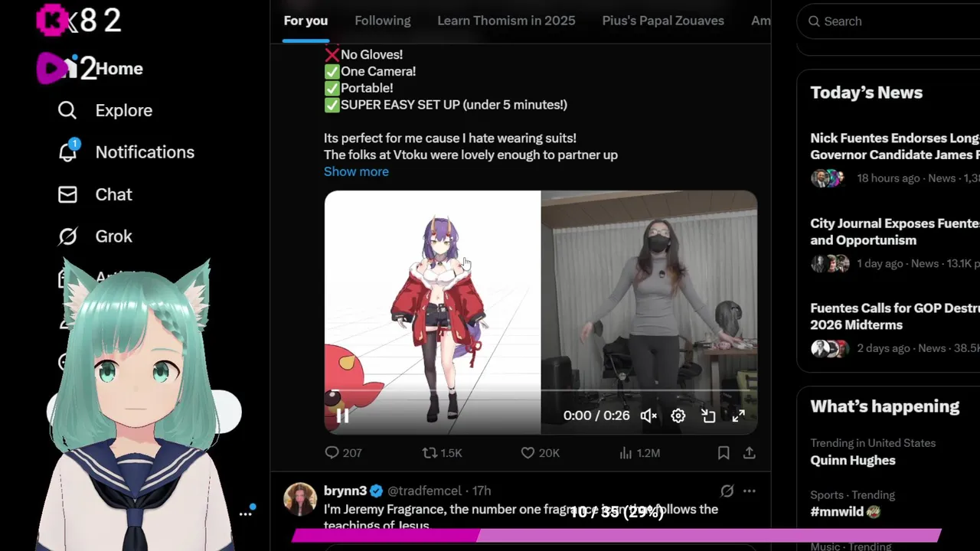Like the post with 20K likes
The height and width of the screenshot is (551, 980).
540,453
